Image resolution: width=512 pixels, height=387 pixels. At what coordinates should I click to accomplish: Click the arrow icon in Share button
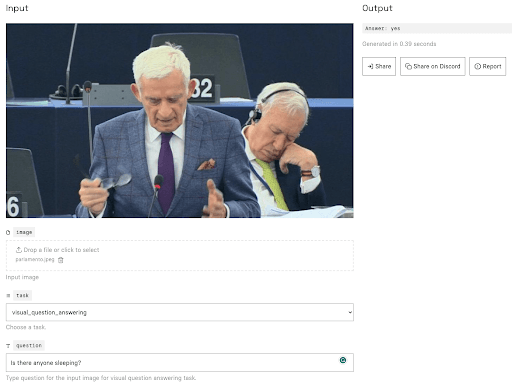point(370,66)
